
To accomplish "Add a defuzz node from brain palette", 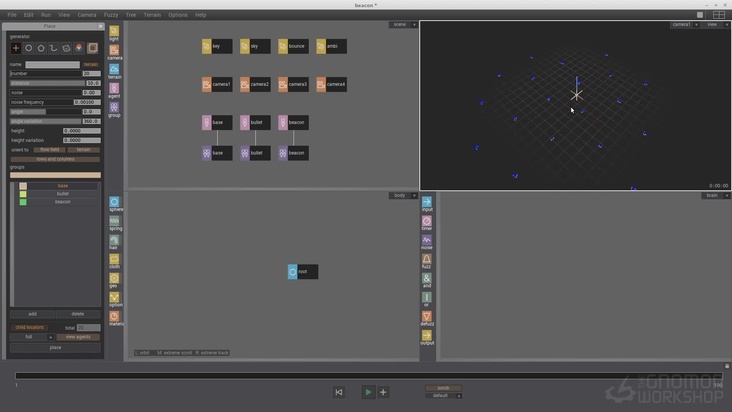I will (427, 318).
